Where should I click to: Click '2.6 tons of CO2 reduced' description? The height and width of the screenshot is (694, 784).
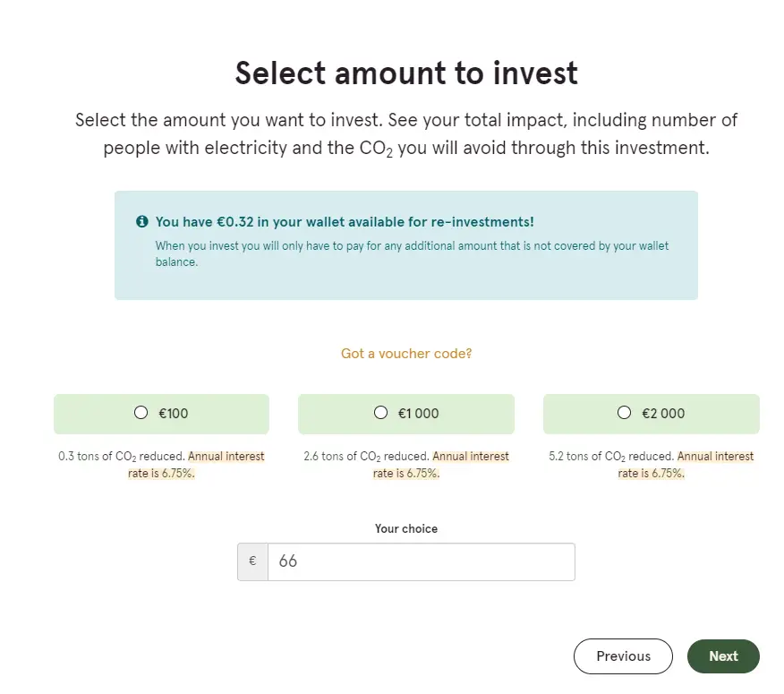tap(367, 457)
